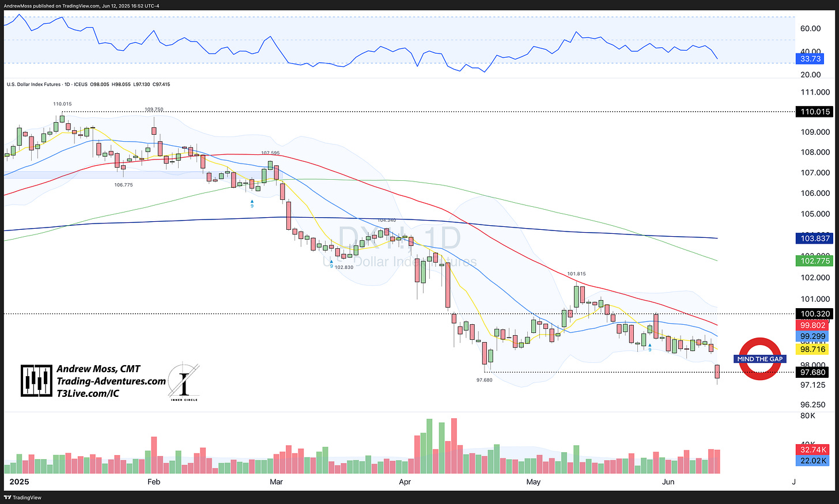Click the red 99.802 moving average label
Viewport: 839px width, 504px height.
[812, 325]
